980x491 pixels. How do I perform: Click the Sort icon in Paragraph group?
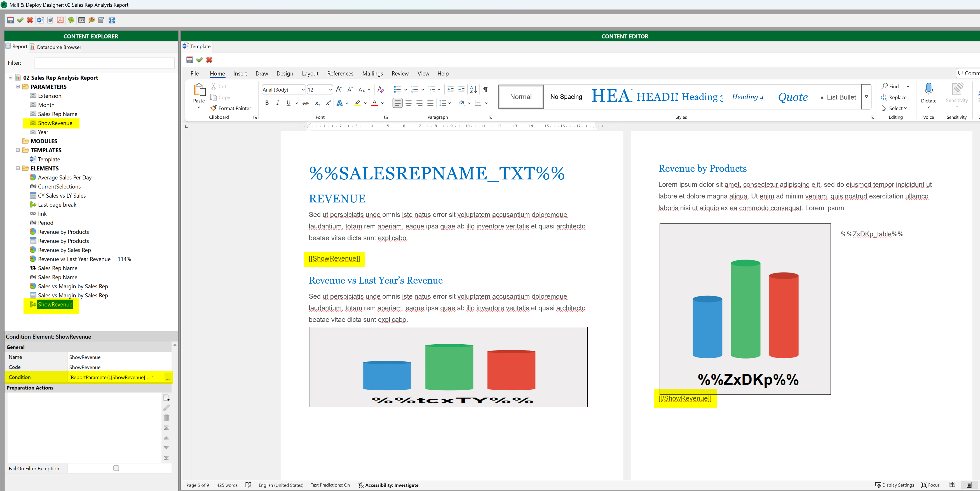tap(473, 90)
